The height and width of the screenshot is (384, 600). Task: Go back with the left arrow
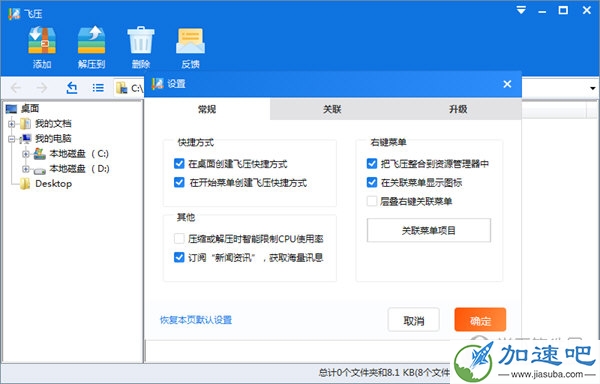(16, 88)
